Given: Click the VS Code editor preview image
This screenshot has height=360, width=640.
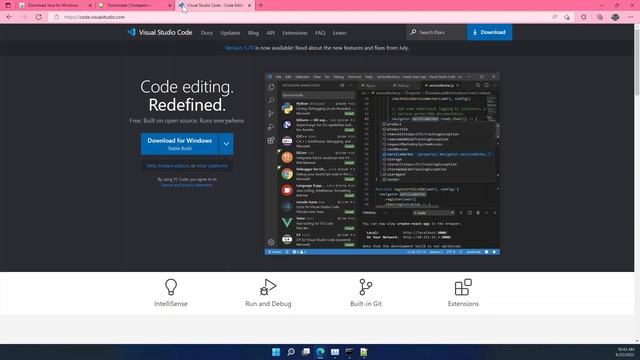Looking at the screenshot, I should click(x=382, y=164).
